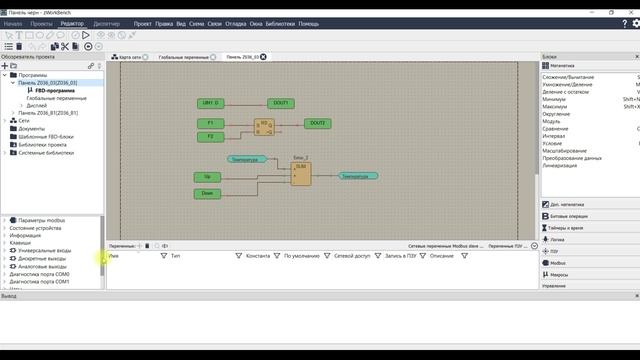Switch to the Начало mode tab
The height and width of the screenshot is (360, 640).
tap(13, 24)
